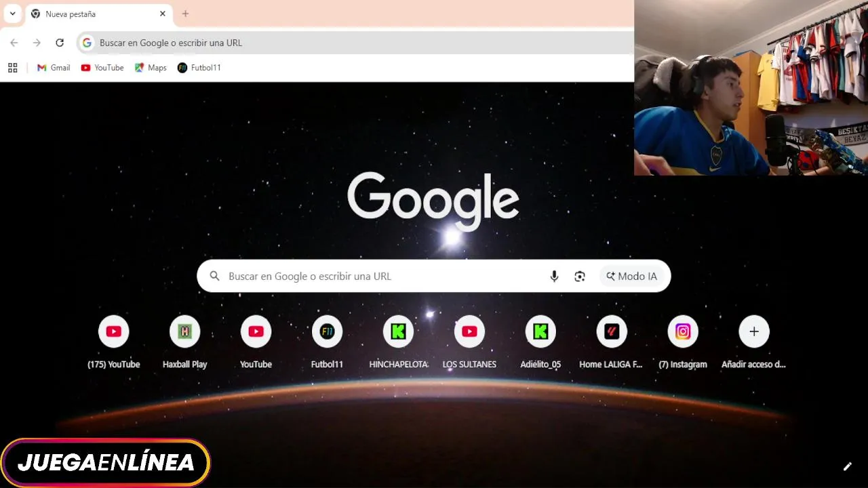Open the tab search dropdown arrow

[x=12, y=14]
